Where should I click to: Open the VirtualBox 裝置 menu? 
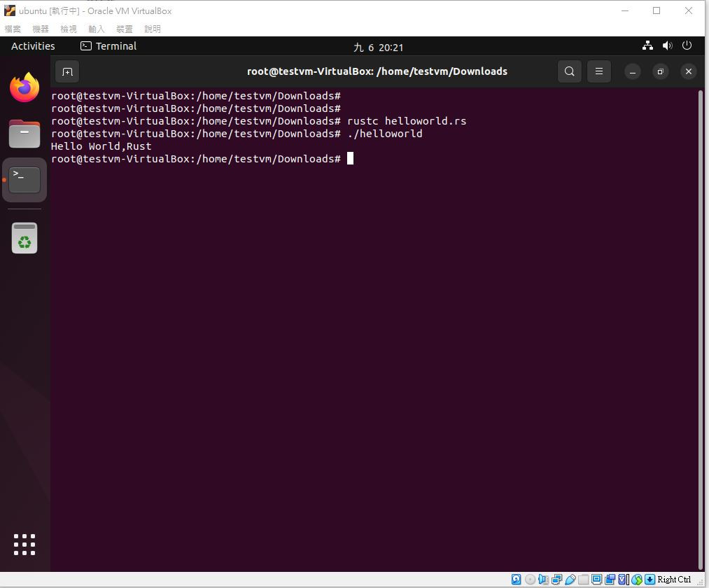coord(125,29)
